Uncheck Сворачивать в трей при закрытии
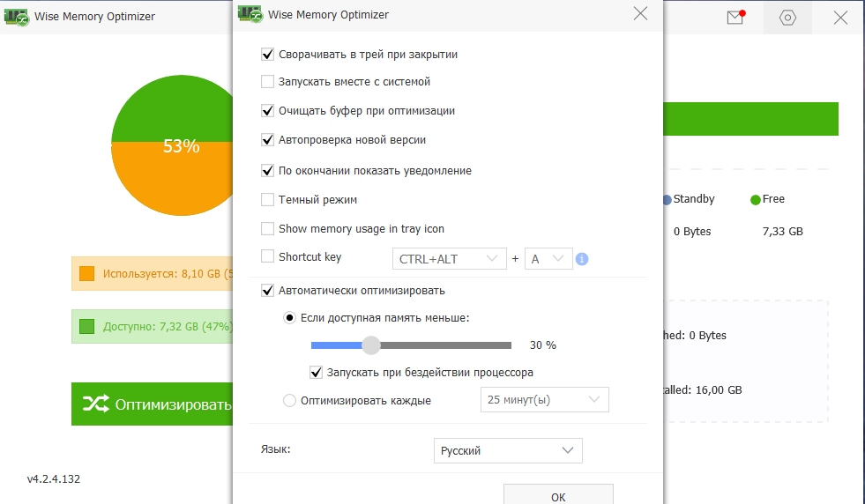 click(x=267, y=54)
